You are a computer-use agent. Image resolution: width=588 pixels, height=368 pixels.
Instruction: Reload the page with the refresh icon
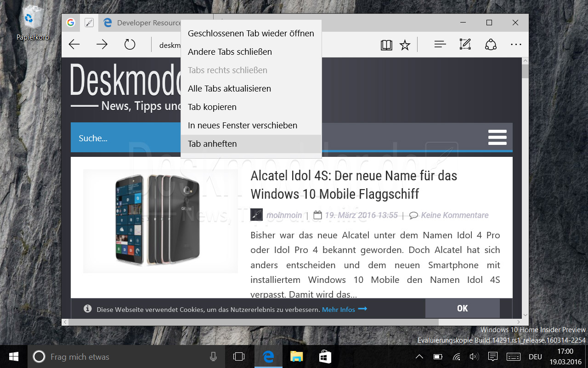pos(130,45)
